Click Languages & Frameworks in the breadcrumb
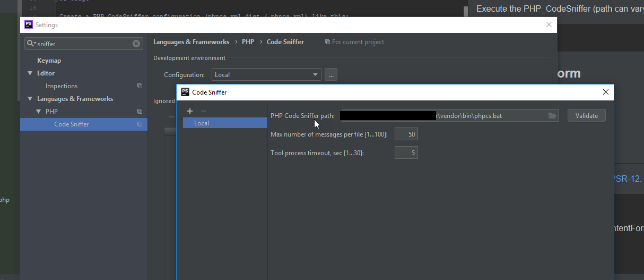The height and width of the screenshot is (280, 644). 192,42
